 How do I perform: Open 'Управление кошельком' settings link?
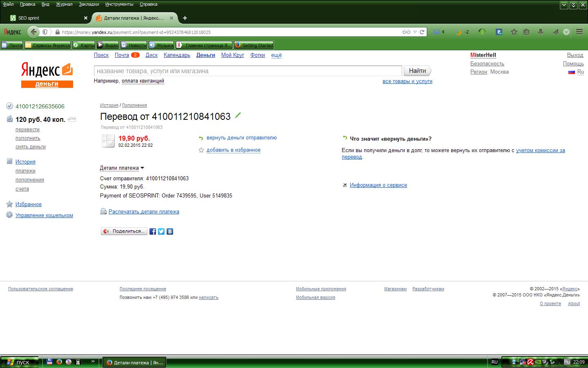[44, 215]
